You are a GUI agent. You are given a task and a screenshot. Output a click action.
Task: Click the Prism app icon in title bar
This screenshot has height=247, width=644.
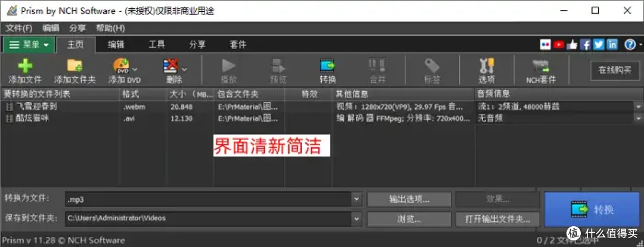coord(11,11)
